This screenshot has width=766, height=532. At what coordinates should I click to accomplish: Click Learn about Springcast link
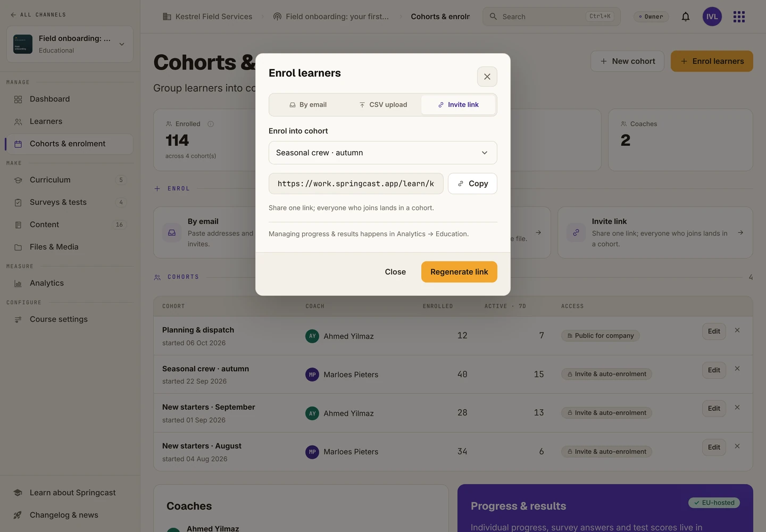70,493
